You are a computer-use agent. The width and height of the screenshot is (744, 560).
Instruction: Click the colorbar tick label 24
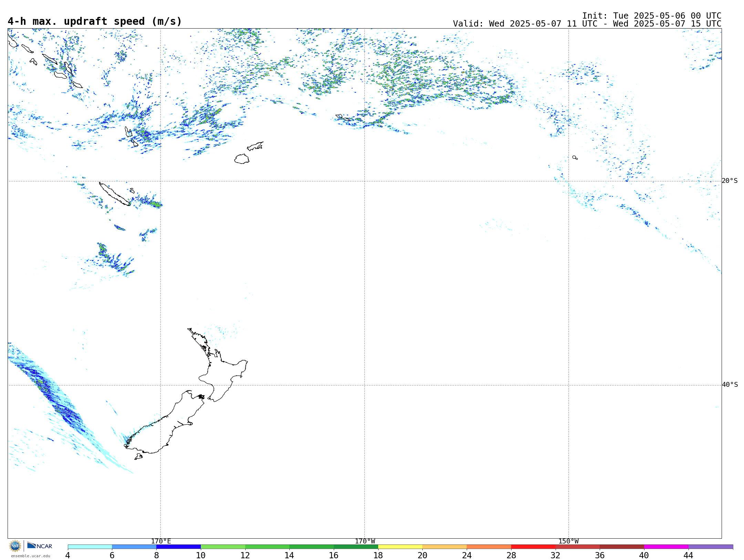467,555
